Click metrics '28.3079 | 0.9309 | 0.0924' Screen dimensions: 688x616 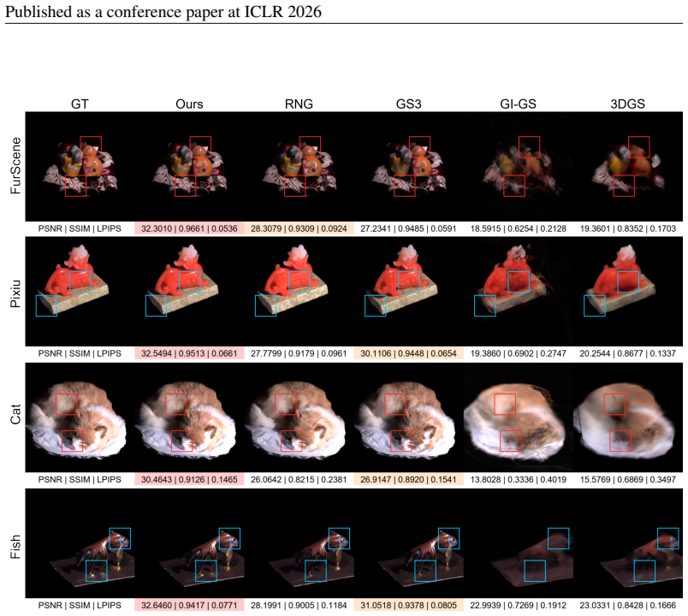(x=299, y=228)
